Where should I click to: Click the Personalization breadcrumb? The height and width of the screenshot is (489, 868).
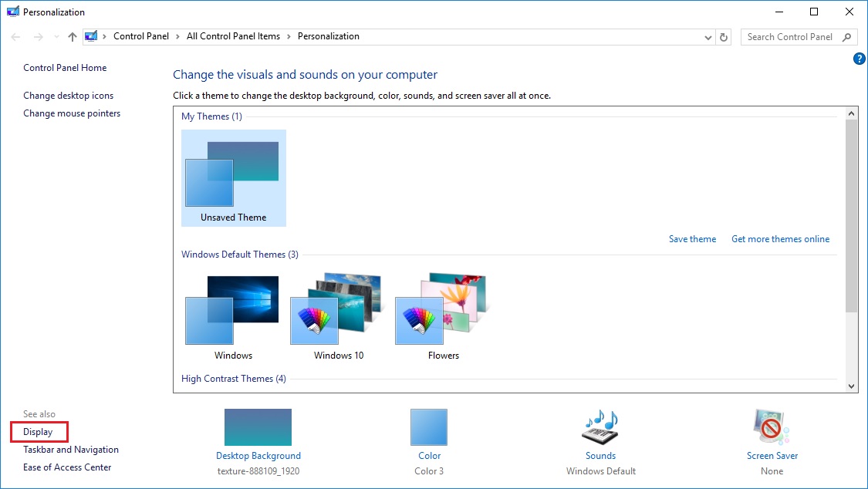328,36
